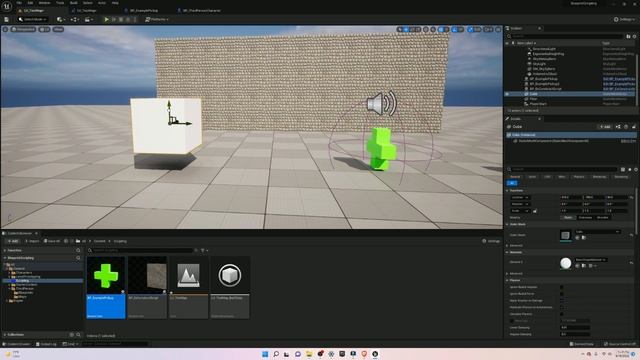This screenshot has width=640, height=360.
Task: Toggle the Mass override checkbox
Action: tap(512, 321)
